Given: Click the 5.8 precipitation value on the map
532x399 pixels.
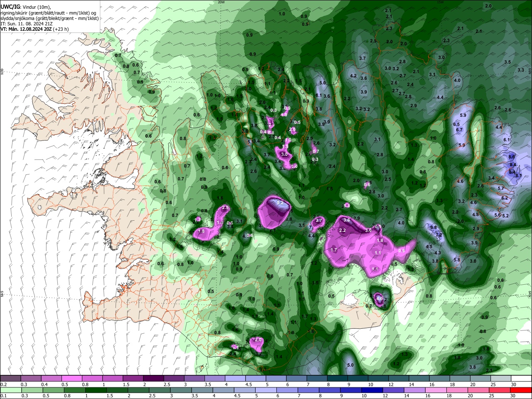Looking at the screenshot, I should 457,260.
